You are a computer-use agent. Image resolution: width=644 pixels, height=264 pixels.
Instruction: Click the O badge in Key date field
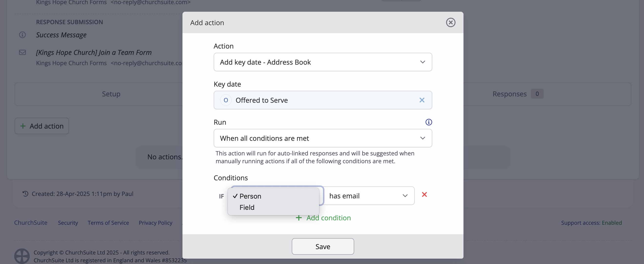click(x=225, y=100)
